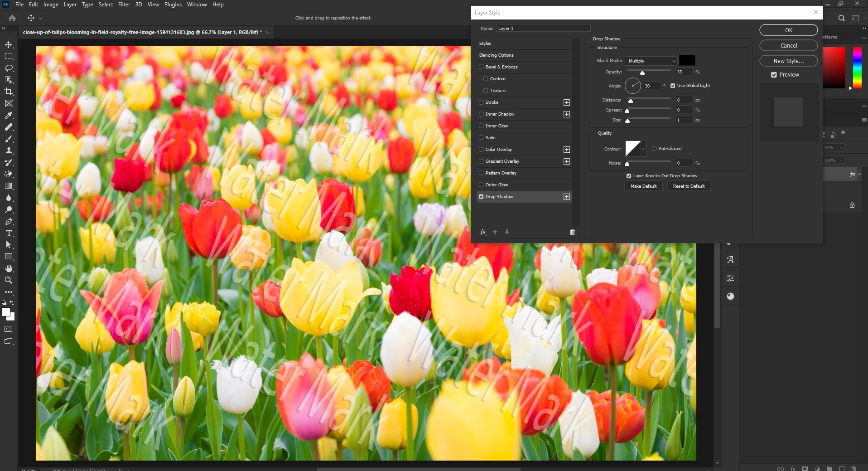The width and height of the screenshot is (868, 471).
Task: Click the New Style... button
Action: click(x=789, y=61)
